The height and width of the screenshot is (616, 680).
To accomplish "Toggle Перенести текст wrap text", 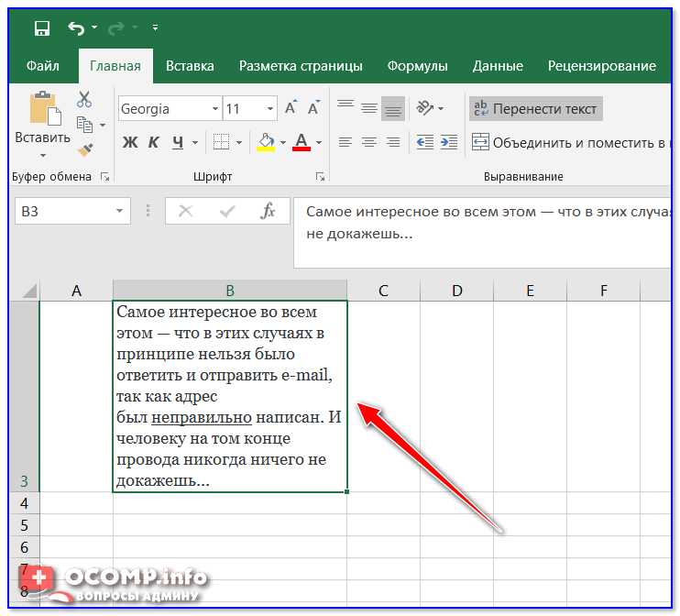I will [535, 108].
